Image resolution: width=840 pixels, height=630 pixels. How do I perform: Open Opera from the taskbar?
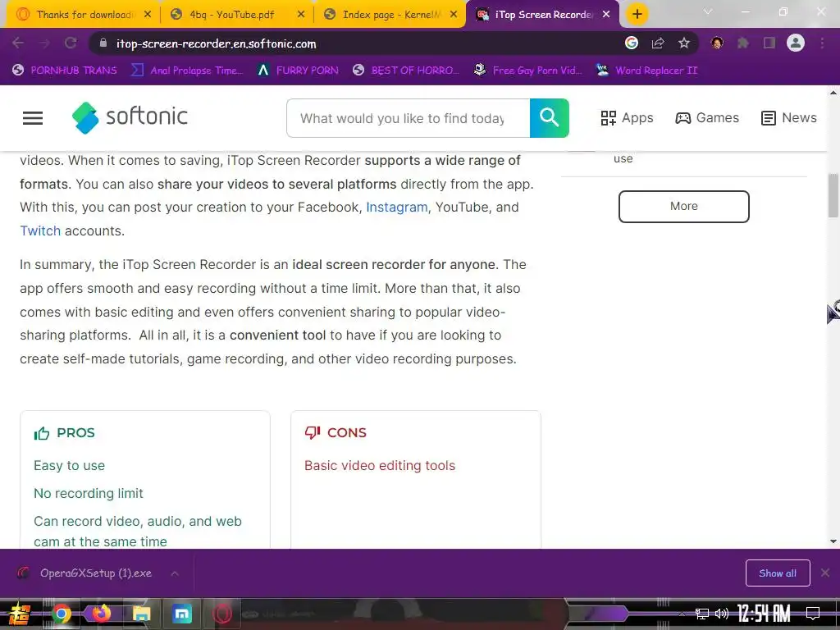point(221,614)
